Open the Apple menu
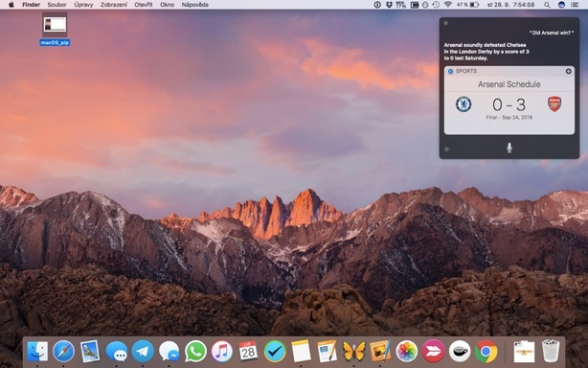 click(x=11, y=5)
